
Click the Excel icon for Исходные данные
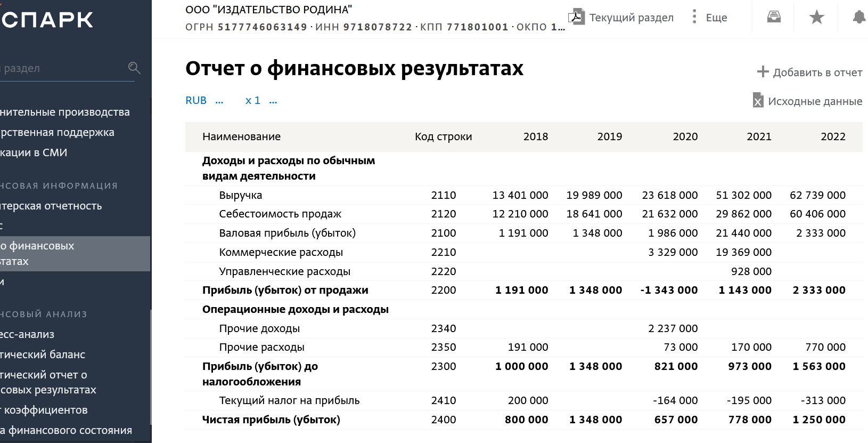pos(758,100)
